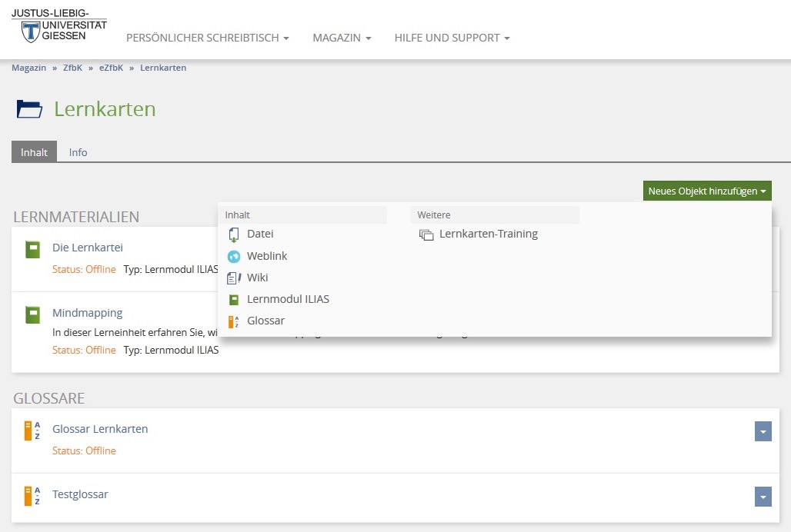Click the green Lernmodul ILIAS menu icon
The image size is (791, 532).
tap(234, 300)
